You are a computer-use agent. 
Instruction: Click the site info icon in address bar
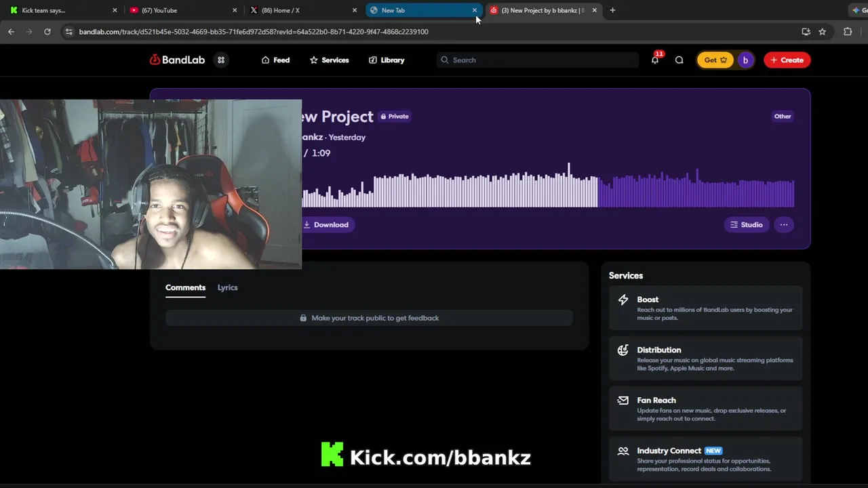[x=68, y=31]
